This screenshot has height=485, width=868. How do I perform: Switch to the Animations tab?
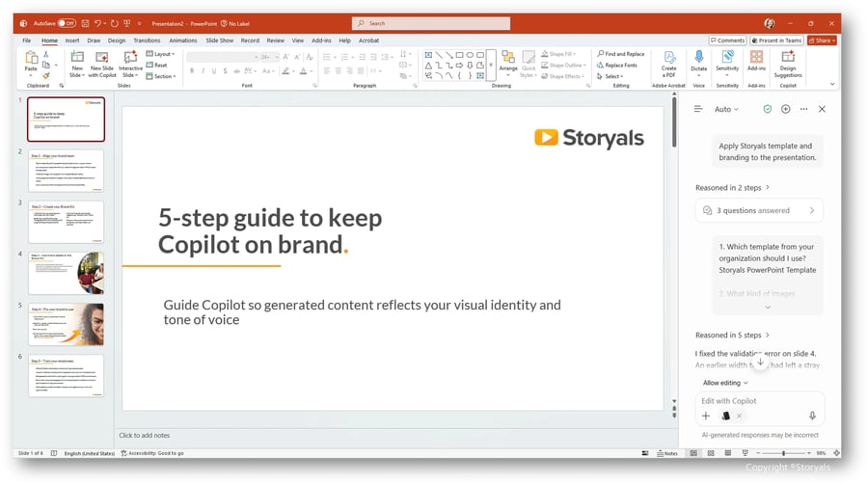pos(182,40)
